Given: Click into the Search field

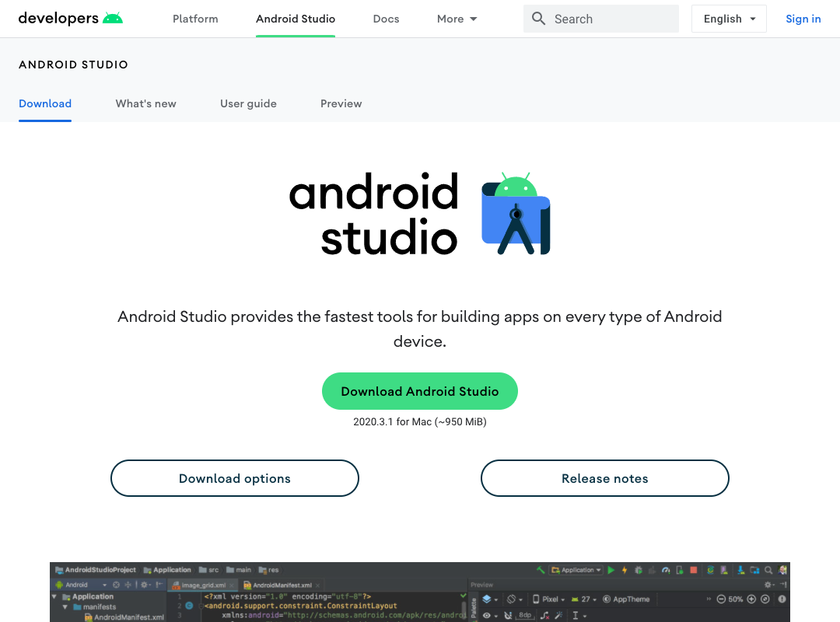Looking at the screenshot, I should [601, 19].
